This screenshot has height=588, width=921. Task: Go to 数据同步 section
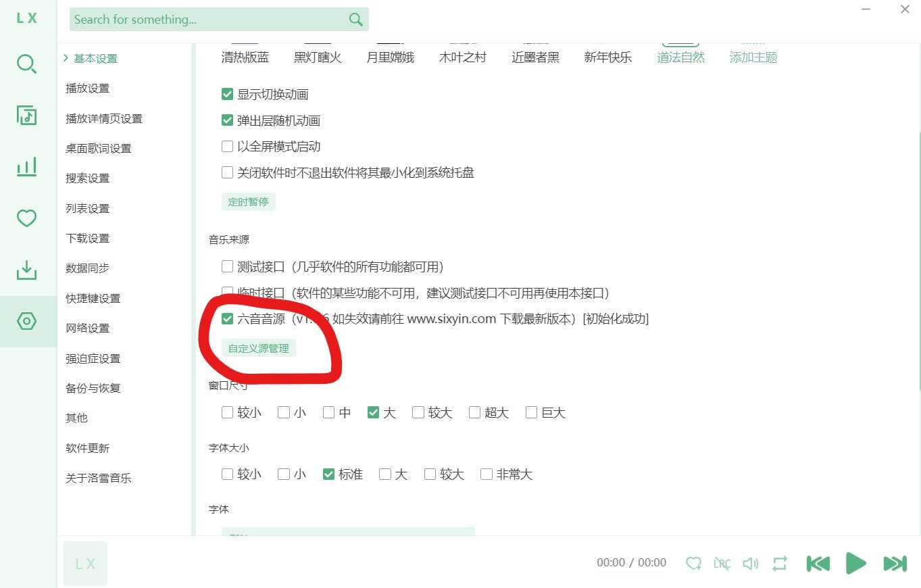pyautogui.click(x=87, y=268)
